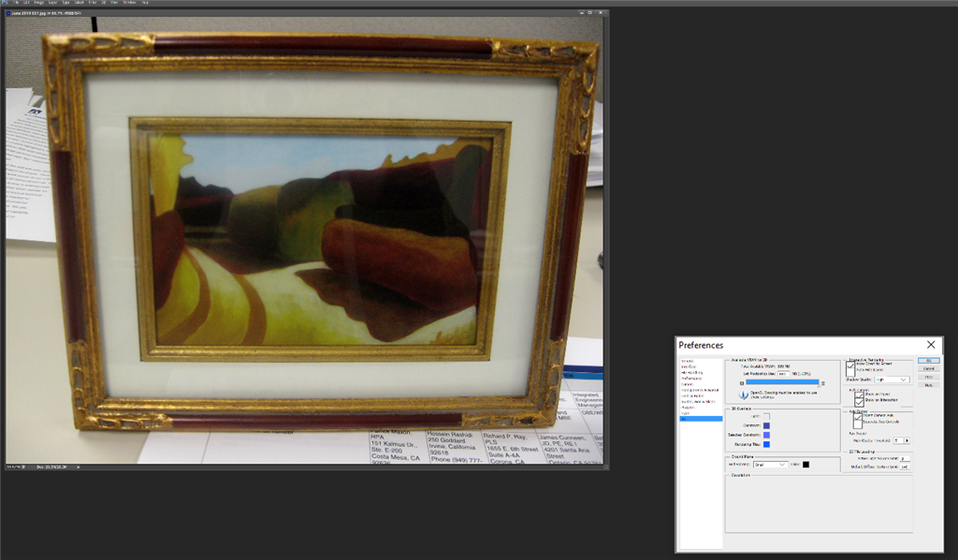
Task: Click the Let Photoshop Use VRAM field
Action: click(784, 374)
